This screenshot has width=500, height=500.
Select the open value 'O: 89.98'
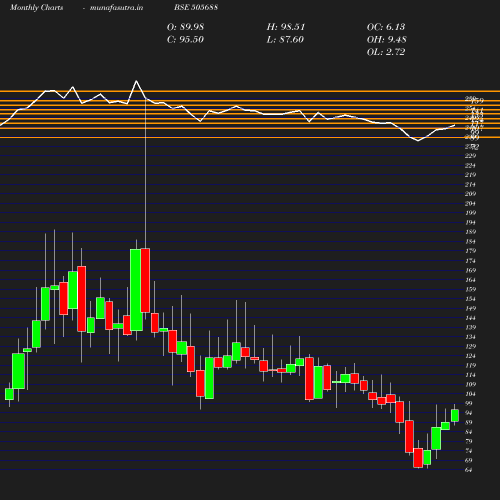pos(185,27)
